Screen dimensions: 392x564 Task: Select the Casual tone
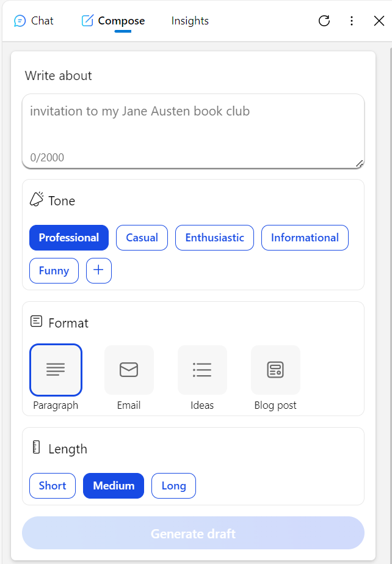[x=142, y=238]
